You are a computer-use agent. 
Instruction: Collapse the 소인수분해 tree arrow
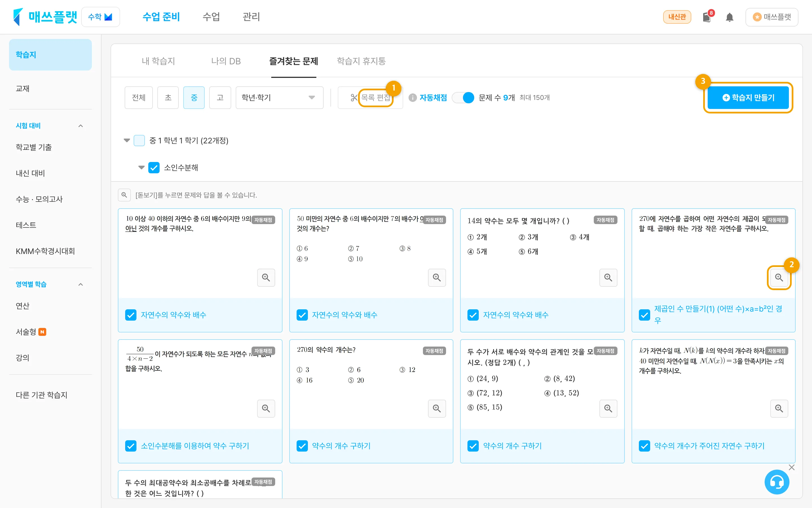pos(142,167)
